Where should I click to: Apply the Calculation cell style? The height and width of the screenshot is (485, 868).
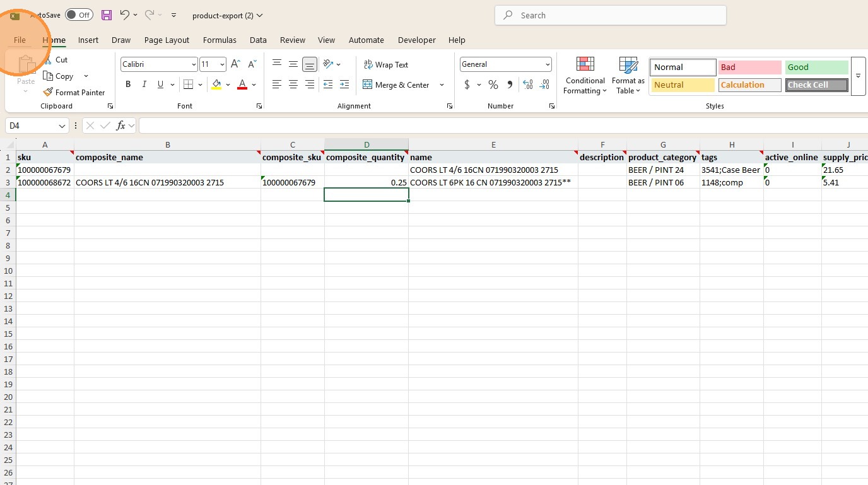click(x=750, y=85)
